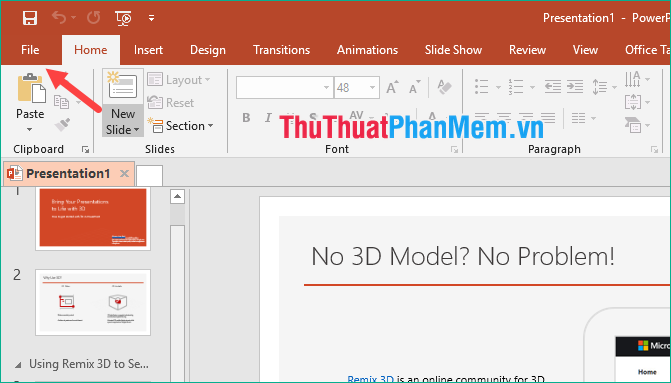Open the File tab
671x383 pixels.
pos(30,50)
